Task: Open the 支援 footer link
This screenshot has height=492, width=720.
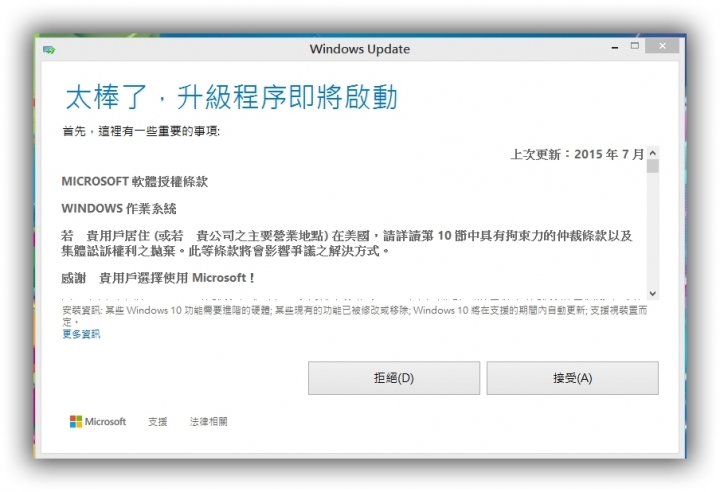Action: [x=158, y=421]
